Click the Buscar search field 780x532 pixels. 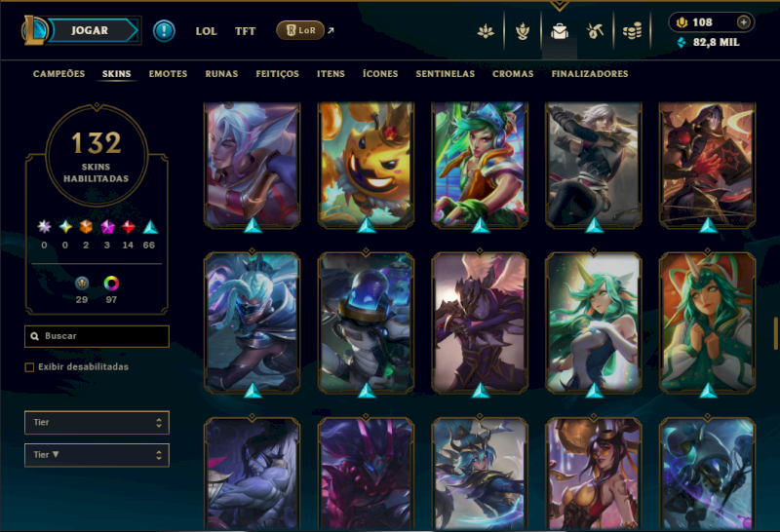[x=97, y=336]
